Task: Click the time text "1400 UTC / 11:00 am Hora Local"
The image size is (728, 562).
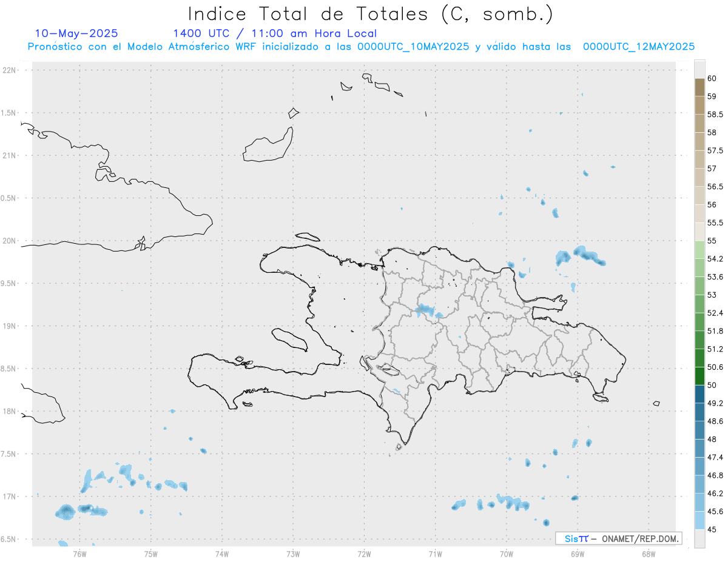Action: (275, 33)
